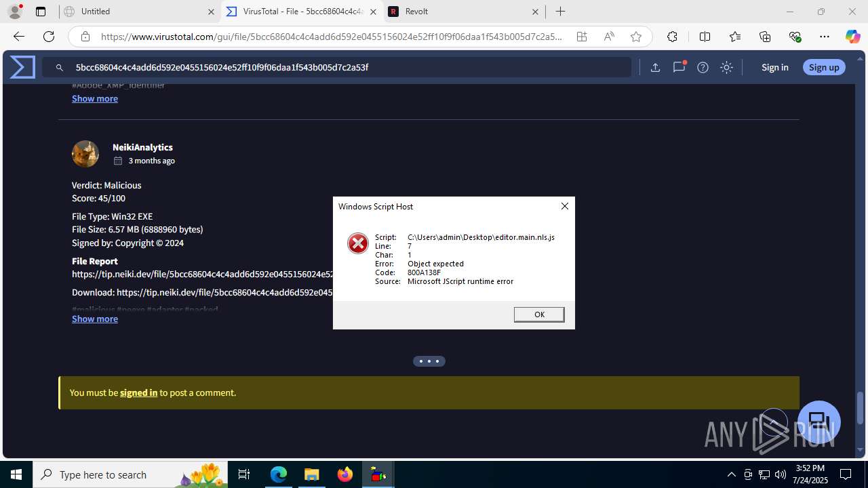Open volume control in tray

click(780, 474)
